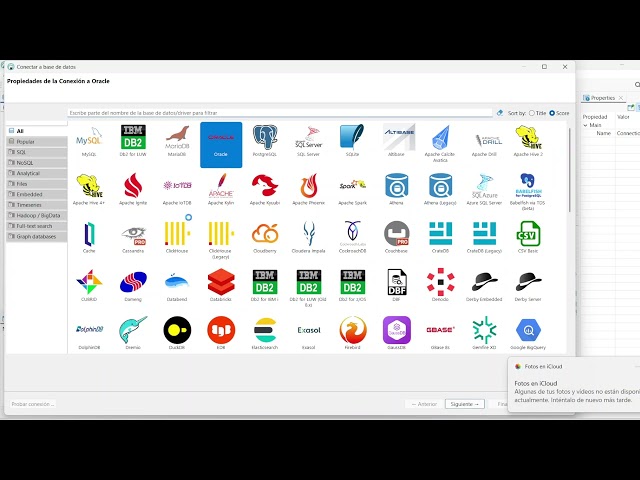Collapse the Main node in Properties
This screenshot has width=640, height=480.
point(585,125)
